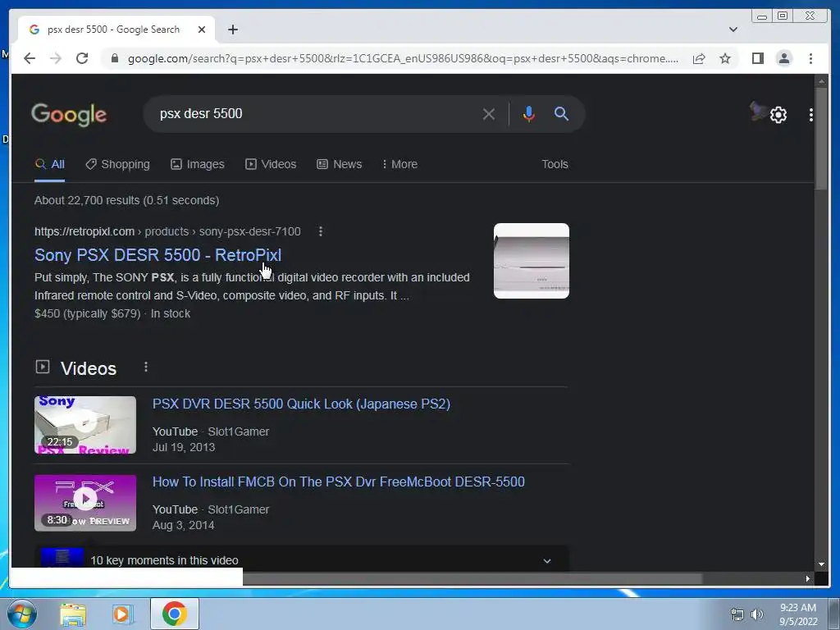The width and height of the screenshot is (840, 630).
Task: Click the Chrome taskbar icon
Action: pos(174,614)
